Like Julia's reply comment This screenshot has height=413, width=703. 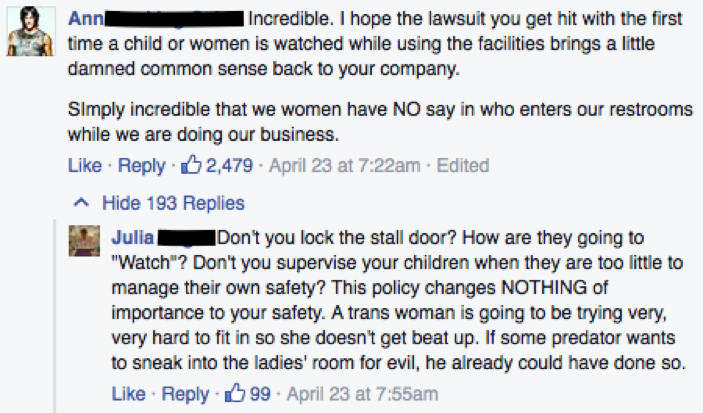tap(128, 394)
